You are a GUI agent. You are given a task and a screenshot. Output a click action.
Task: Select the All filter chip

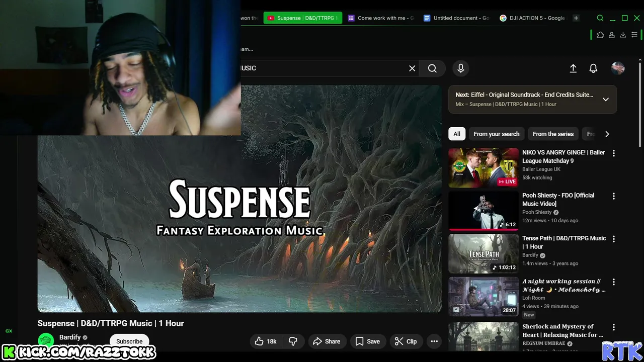(x=457, y=134)
